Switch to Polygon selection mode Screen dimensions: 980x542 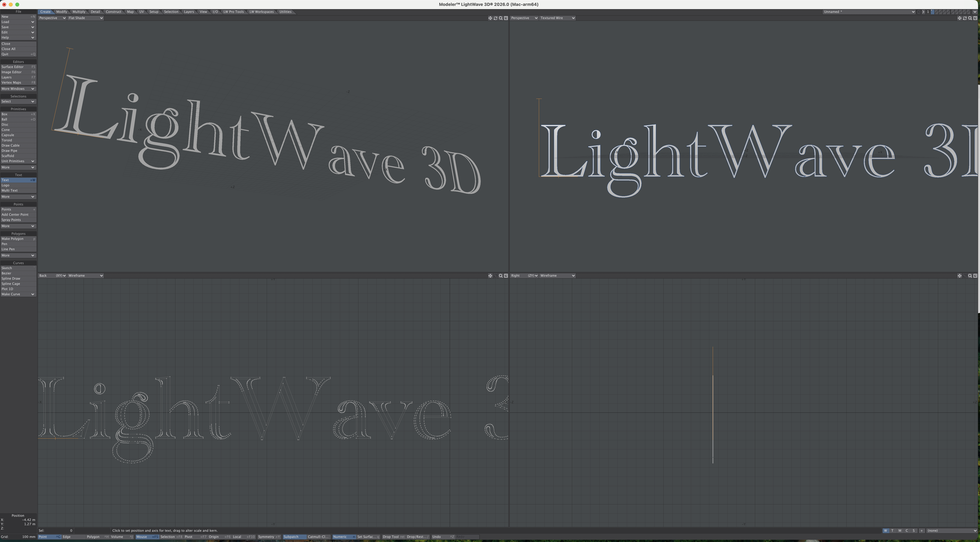click(x=97, y=537)
